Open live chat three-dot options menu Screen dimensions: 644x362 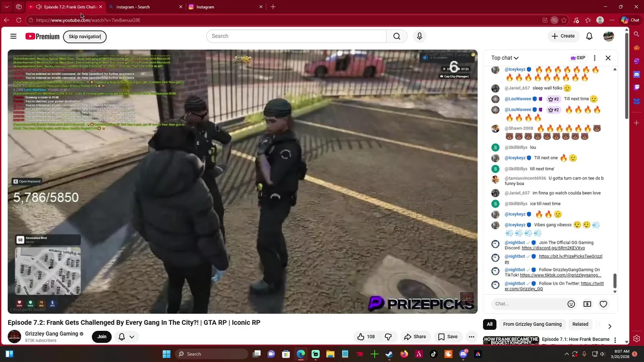pyautogui.click(x=594, y=58)
